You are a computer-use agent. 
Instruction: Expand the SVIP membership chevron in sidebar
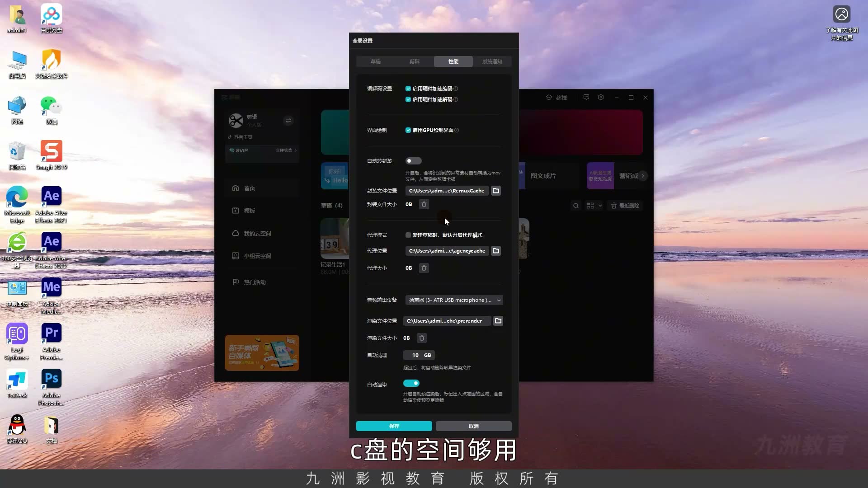pos(296,150)
